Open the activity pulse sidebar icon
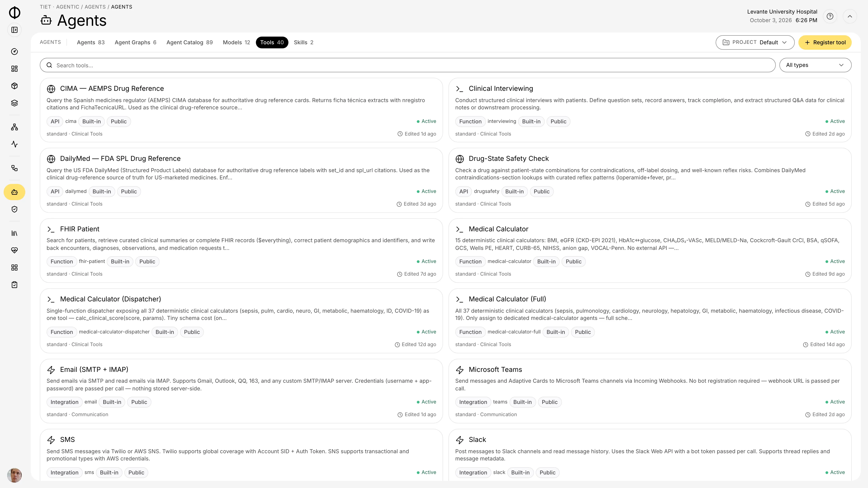Image resolution: width=868 pixels, height=488 pixels. [14, 144]
